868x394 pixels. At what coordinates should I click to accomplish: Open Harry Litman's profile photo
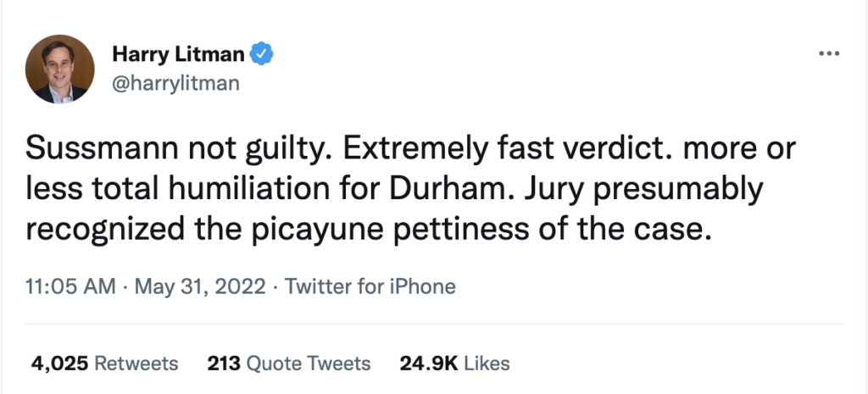(60, 69)
